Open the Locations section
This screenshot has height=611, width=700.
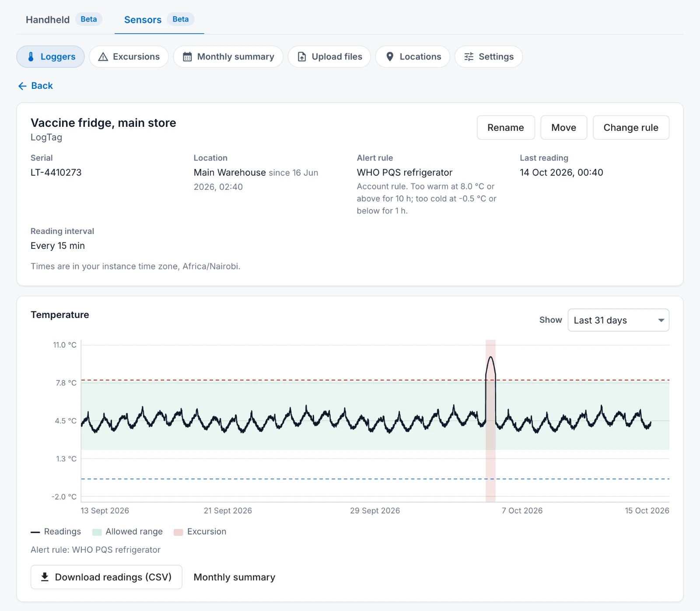tap(413, 57)
